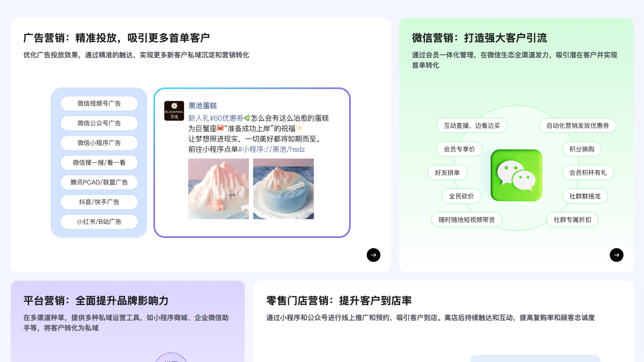
Task: Expand the 积分换购 bubble
Action: click(x=582, y=149)
